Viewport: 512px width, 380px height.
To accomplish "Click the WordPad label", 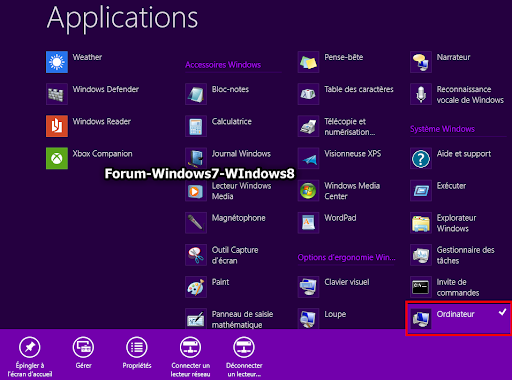I will pos(340,218).
